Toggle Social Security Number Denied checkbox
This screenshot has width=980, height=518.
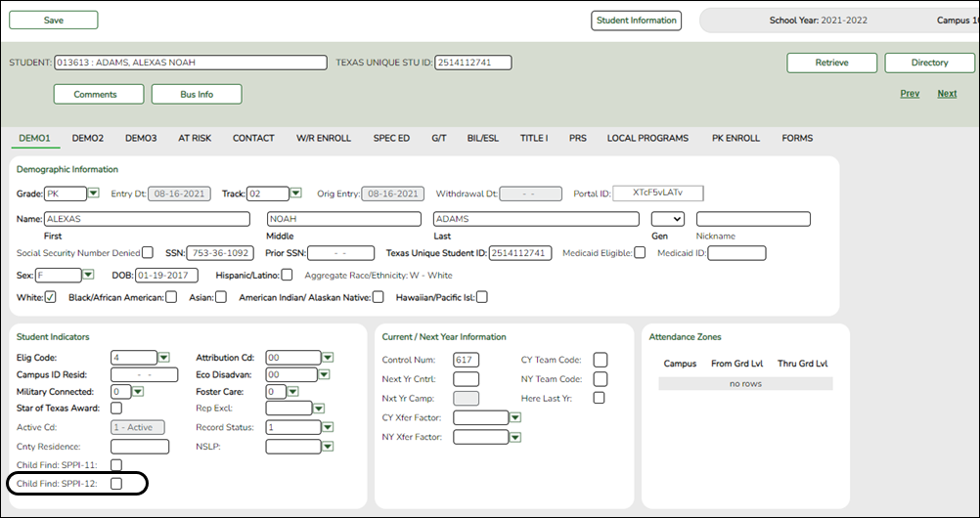(148, 252)
